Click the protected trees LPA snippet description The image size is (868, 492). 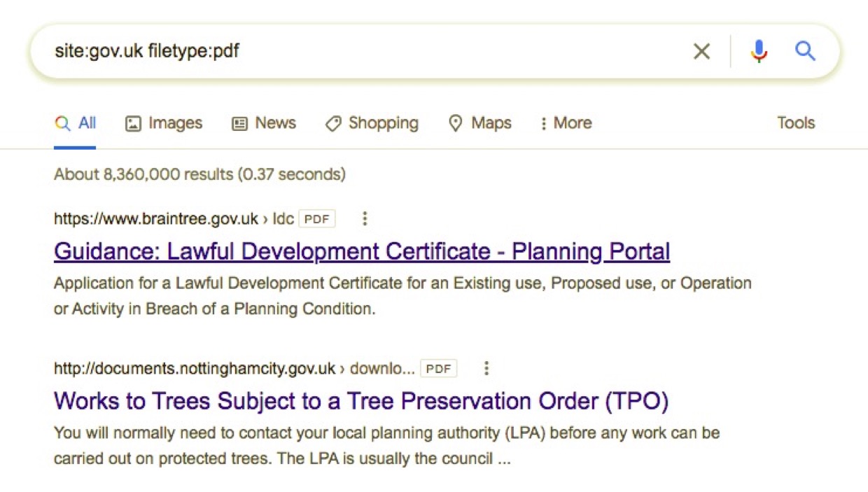pos(386,446)
